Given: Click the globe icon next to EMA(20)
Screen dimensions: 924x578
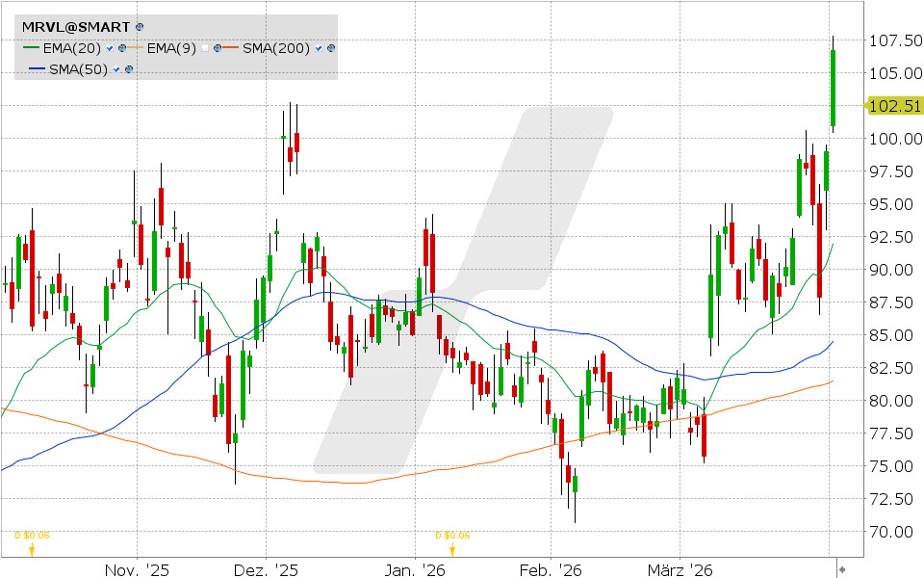Looking at the screenshot, I should pos(121,48).
